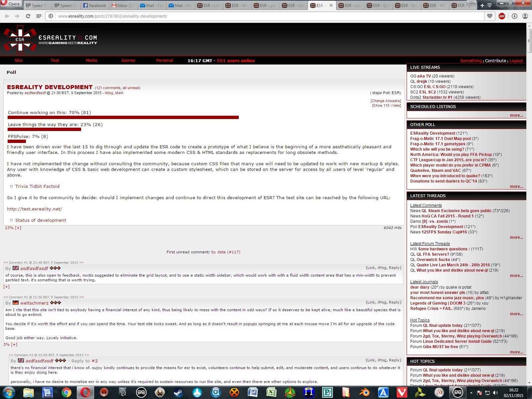Viewport: 532px width, 399px height.
Task: Open the Adblock Plus extension icon
Action: click(x=502, y=16)
